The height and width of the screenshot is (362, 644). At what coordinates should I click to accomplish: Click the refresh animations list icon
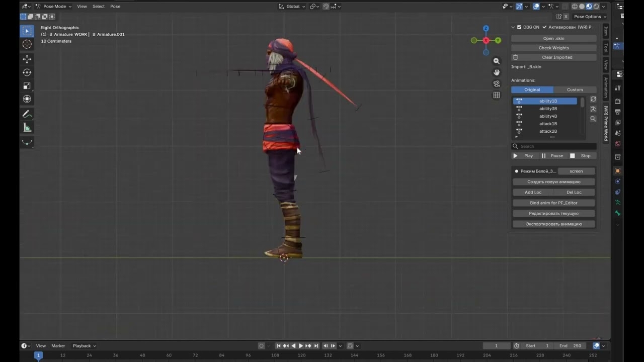593,99
